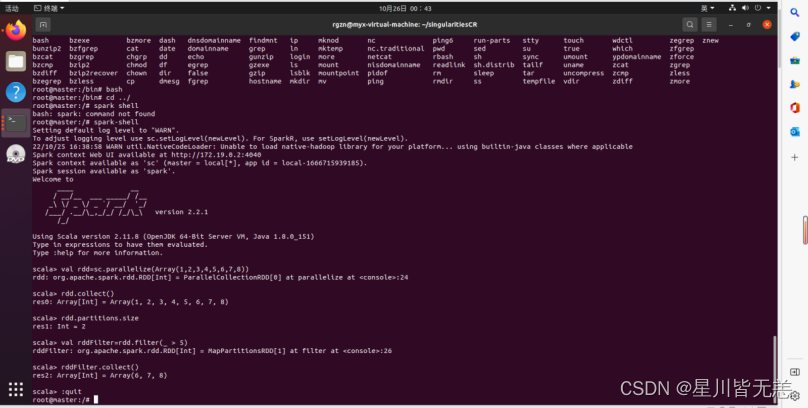The height and width of the screenshot is (408, 808).
Task: Click the browser page scrollbar at far right
Action: pos(805,230)
